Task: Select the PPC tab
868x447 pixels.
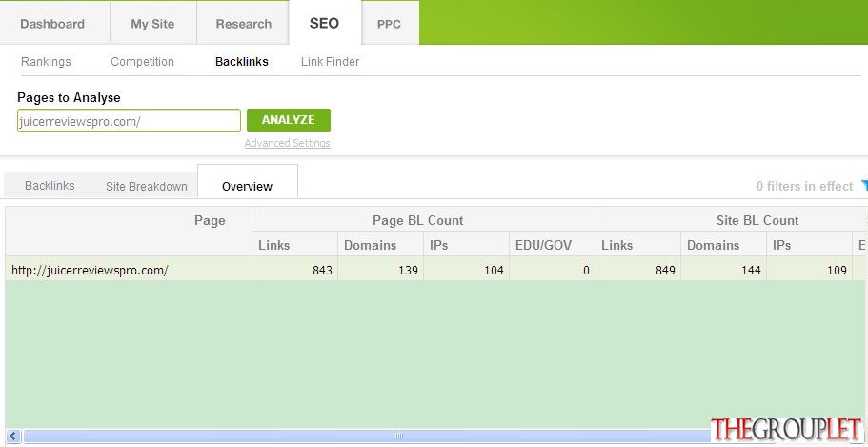Action: pyautogui.click(x=389, y=24)
